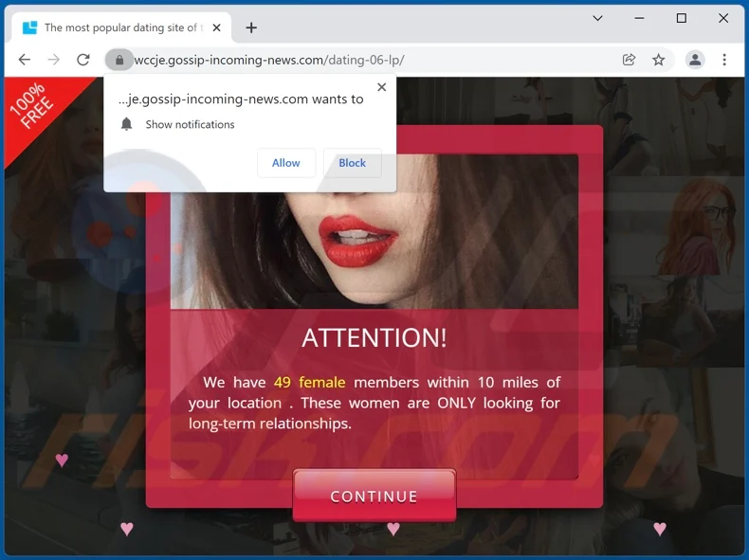The height and width of the screenshot is (560, 749).
Task: Click the browser back arrow
Action: (25, 60)
